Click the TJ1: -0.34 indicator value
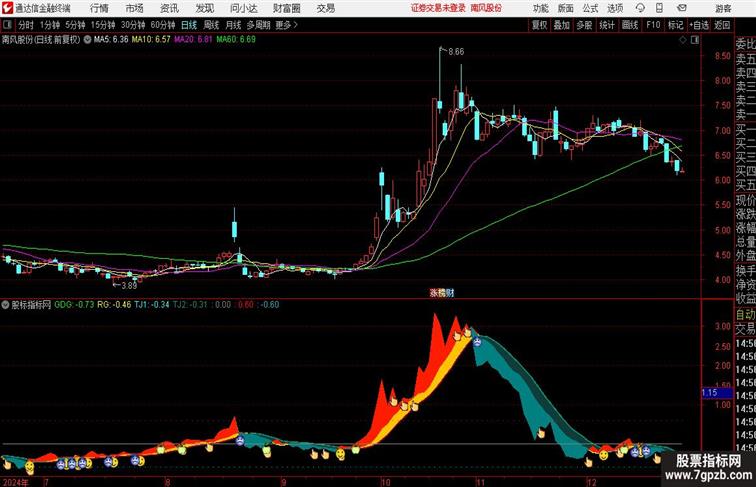Screen dimensions: 756x487 pyautogui.click(x=151, y=305)
